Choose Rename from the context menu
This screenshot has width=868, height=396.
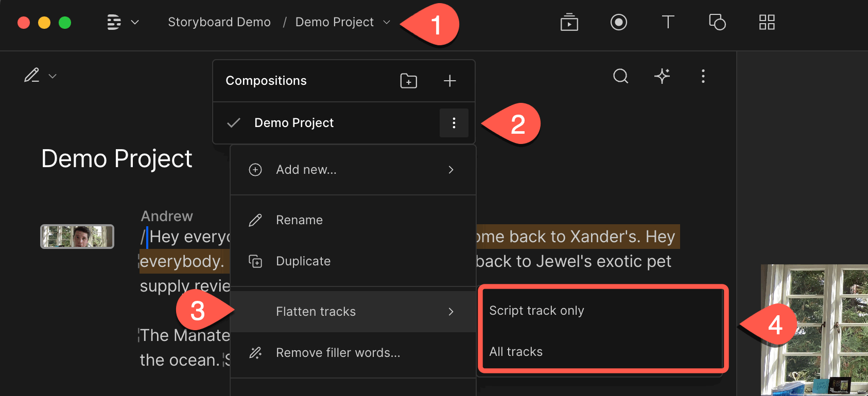[353, 220]
